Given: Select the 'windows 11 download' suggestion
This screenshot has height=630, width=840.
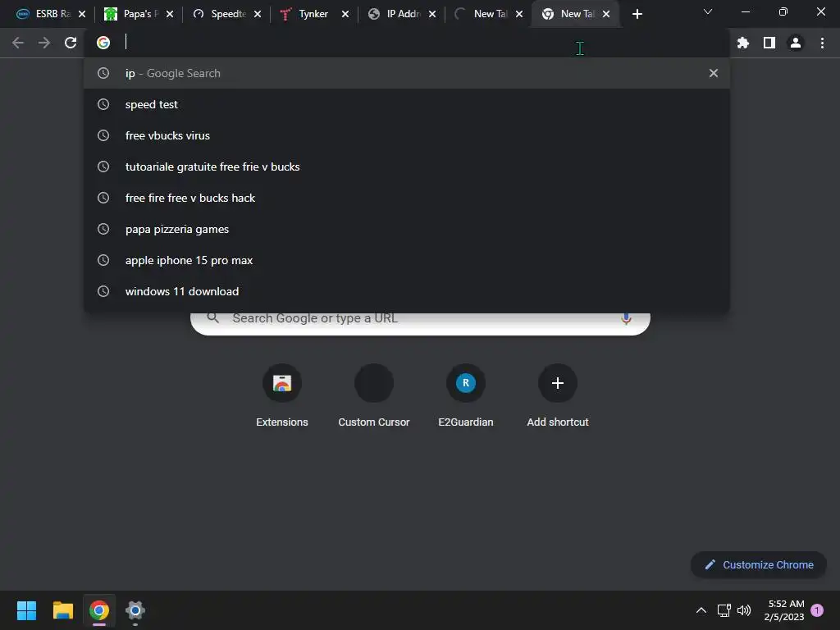Looking at the screenshot, I should pos(406,291).
